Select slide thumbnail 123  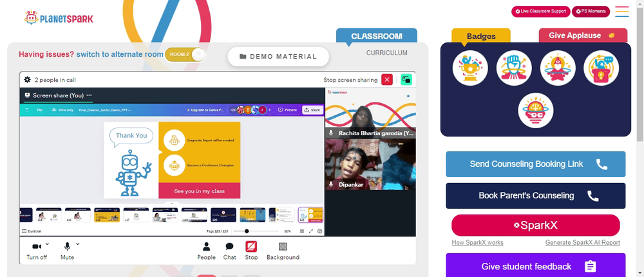point(310,215)
